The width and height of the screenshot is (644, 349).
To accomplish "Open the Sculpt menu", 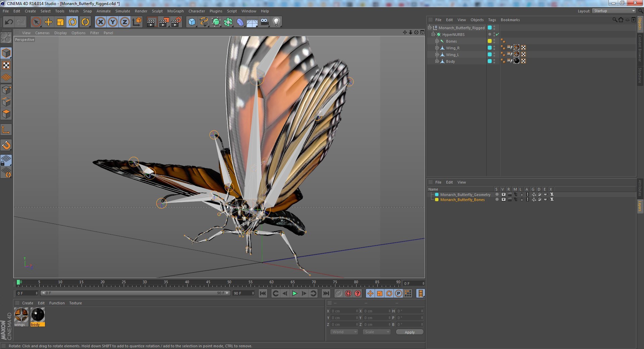I will tap(157, 11).
